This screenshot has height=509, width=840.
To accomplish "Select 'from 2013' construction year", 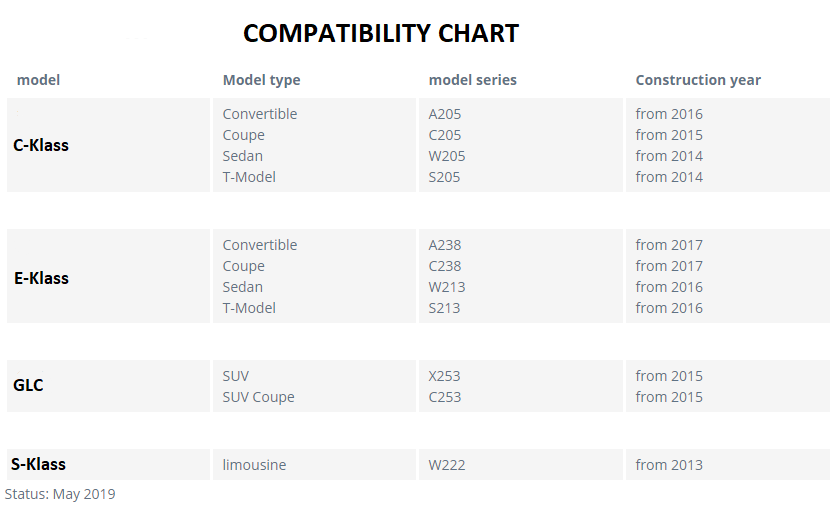I will (x=669, y=465).
